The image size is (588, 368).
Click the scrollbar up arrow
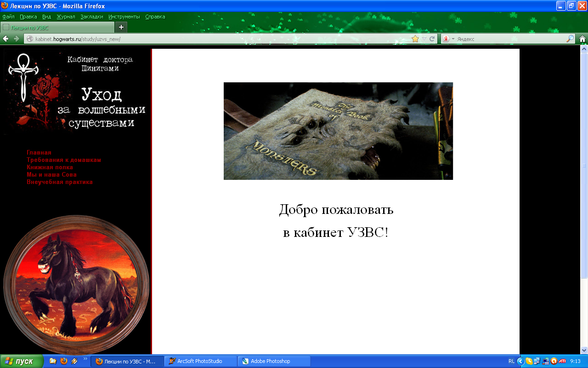[x=584, y=48]
